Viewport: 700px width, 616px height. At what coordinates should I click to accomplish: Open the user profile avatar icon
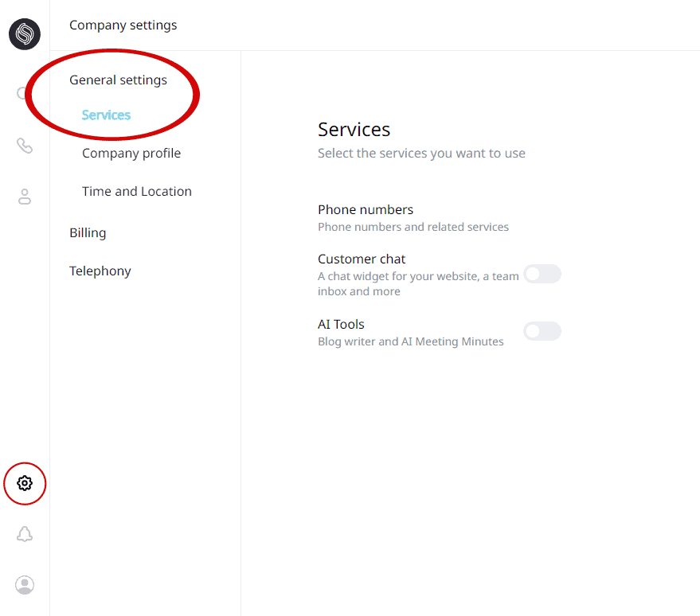click(x=25, y=585)
